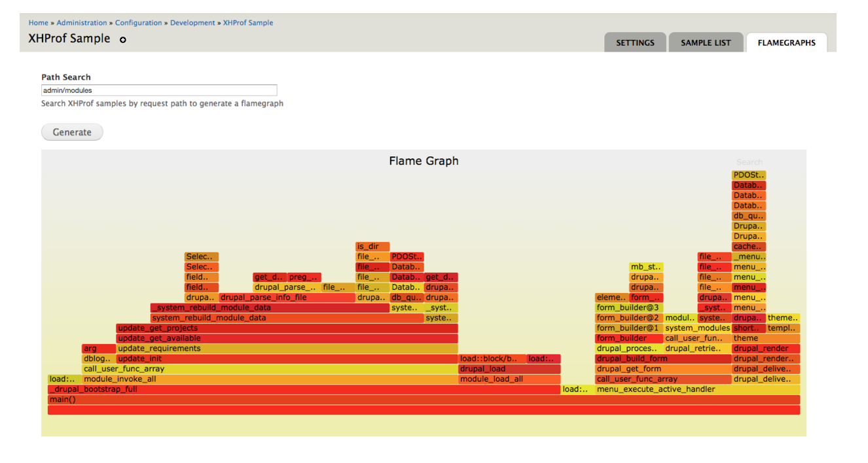This screenshot has height=463, width=868.
Task: Click the drupal_load frame
Action: 509,369
